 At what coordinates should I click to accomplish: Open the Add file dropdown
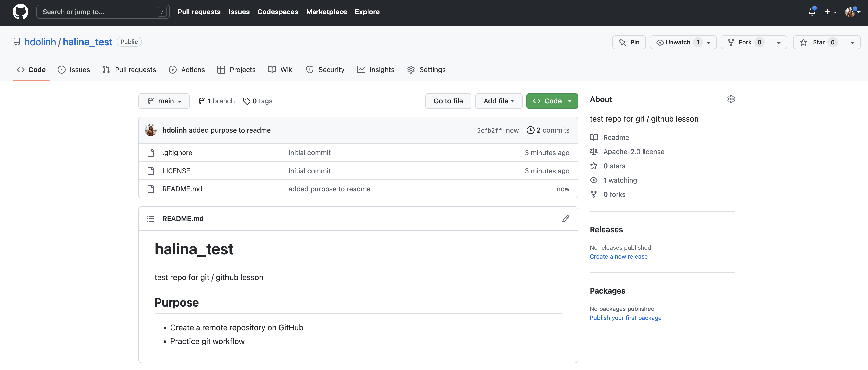(498, 101)
